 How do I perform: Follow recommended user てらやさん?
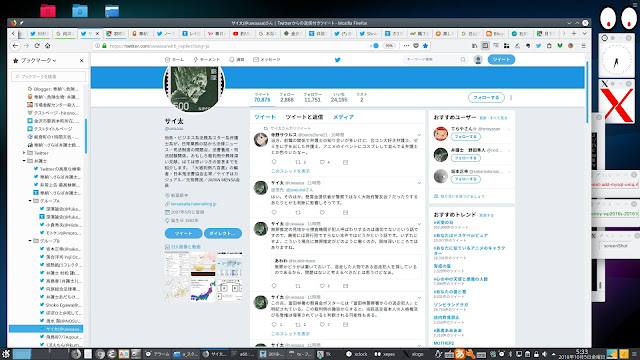coord(465,137)
